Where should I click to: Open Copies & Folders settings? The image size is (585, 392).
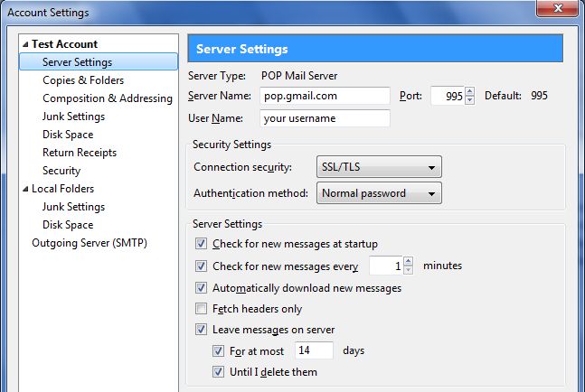click(83, 80)
